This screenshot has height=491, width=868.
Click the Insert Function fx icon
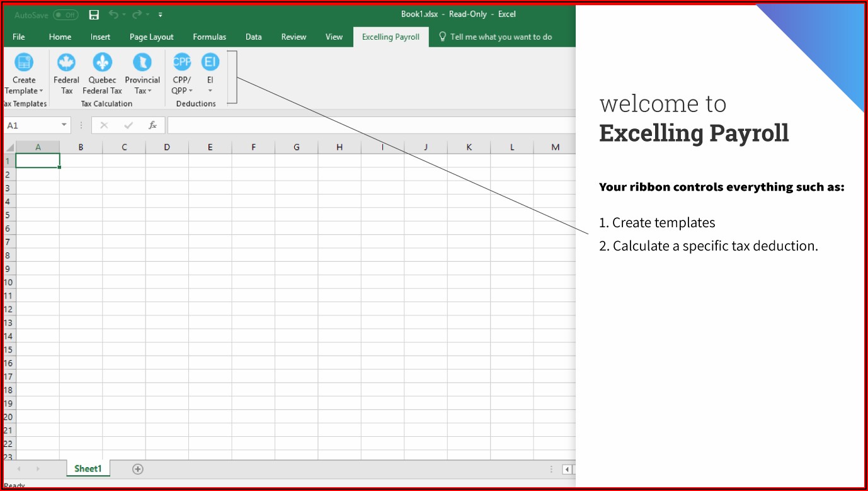(152, 125)
